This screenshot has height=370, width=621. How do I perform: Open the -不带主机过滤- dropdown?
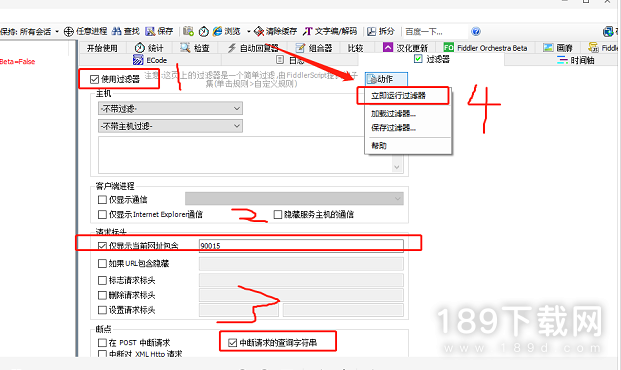(170, 126)
